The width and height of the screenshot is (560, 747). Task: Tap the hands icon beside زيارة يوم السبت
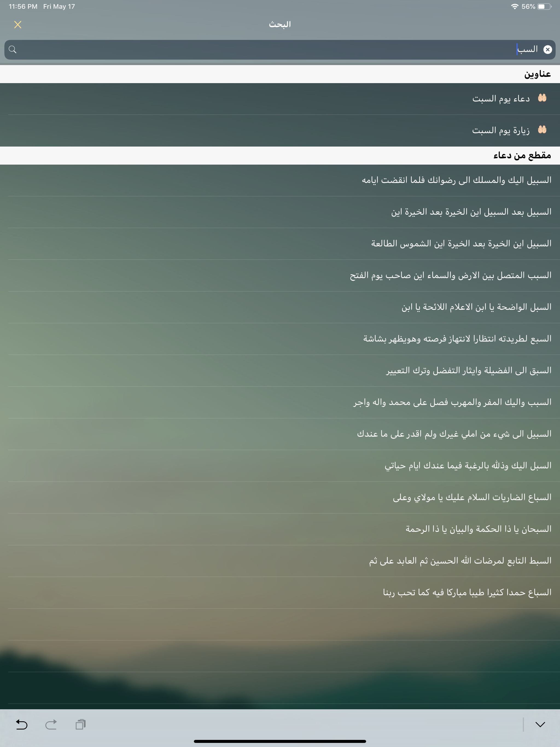(x=542, y=130)
